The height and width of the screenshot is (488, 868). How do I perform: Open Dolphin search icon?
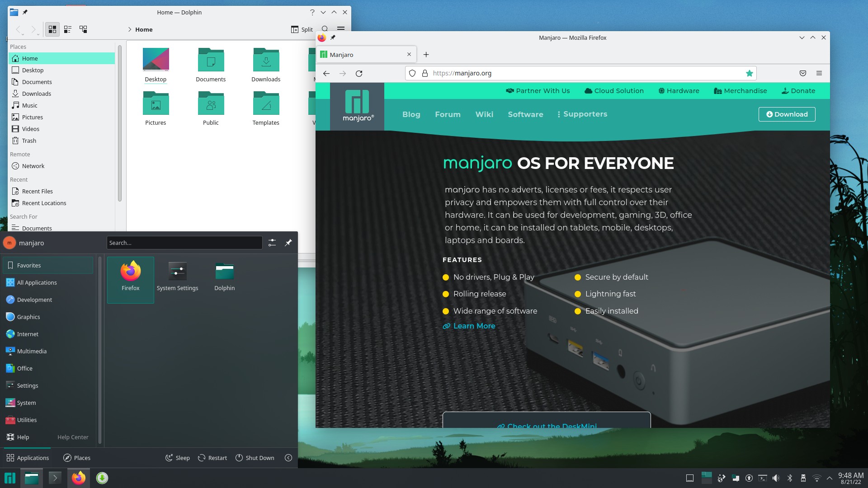click(325, 28)
